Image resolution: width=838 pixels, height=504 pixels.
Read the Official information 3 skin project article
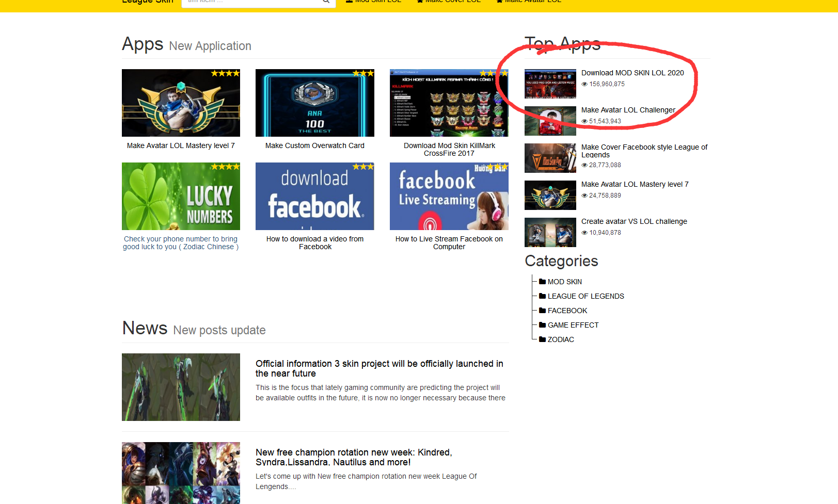[x=380, y=368]
